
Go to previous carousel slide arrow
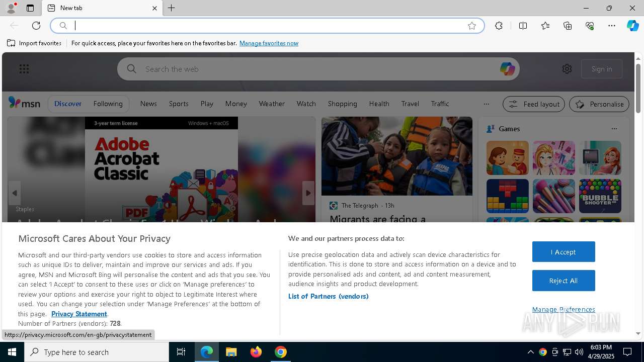click(15, 193)
